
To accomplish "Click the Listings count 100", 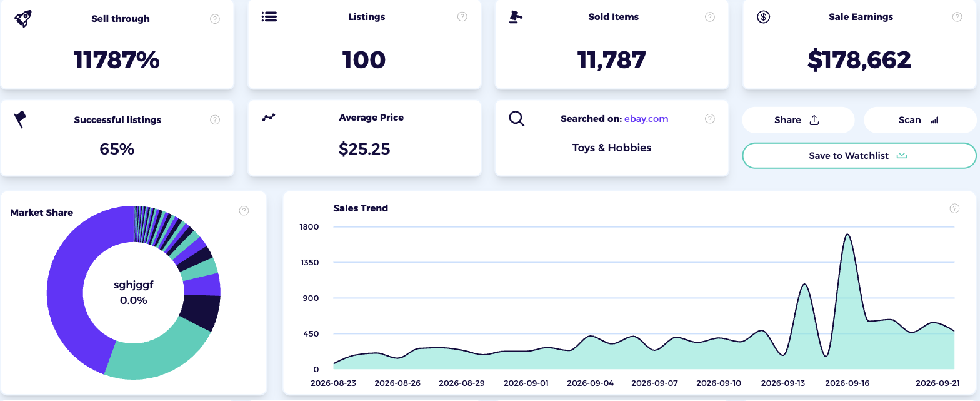I will click(x=364, y=60).
